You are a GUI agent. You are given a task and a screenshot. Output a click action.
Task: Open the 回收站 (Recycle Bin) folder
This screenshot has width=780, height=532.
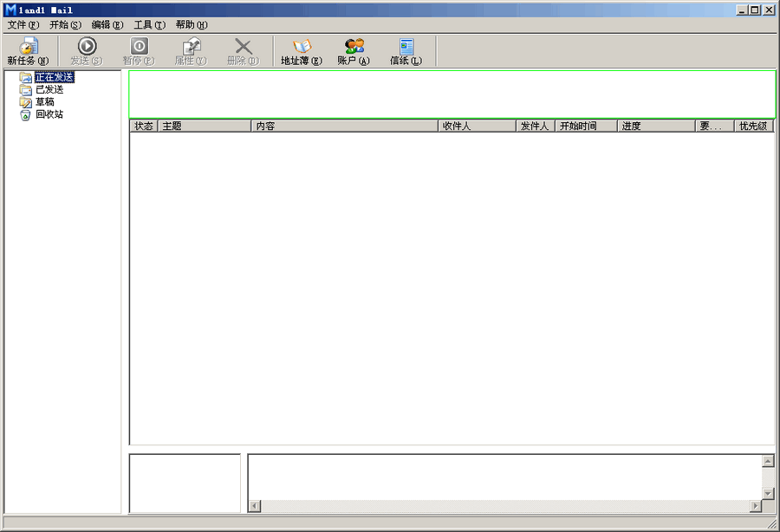[49, 114]
